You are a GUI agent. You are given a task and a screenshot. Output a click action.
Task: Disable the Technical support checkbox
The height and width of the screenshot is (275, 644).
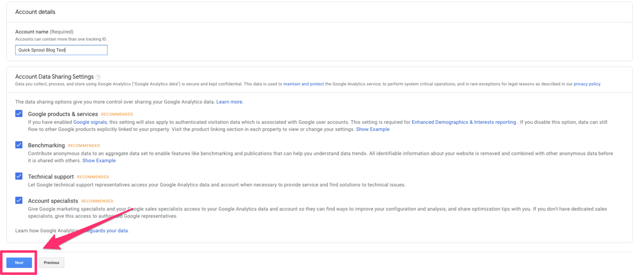[x=19, y=176]
